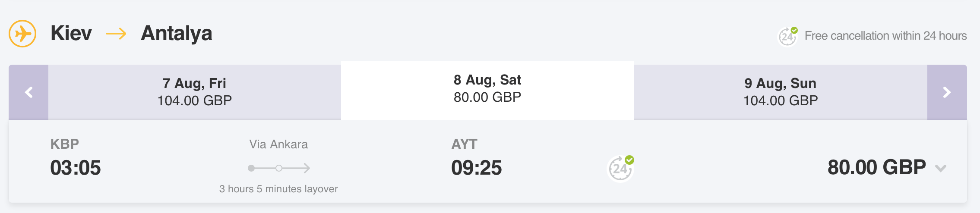Select the 7 Aug, Fri date tab
Image resolution: width=980 pixels, height=213 pixels.
pyautogui.click(x=194, y=92)
